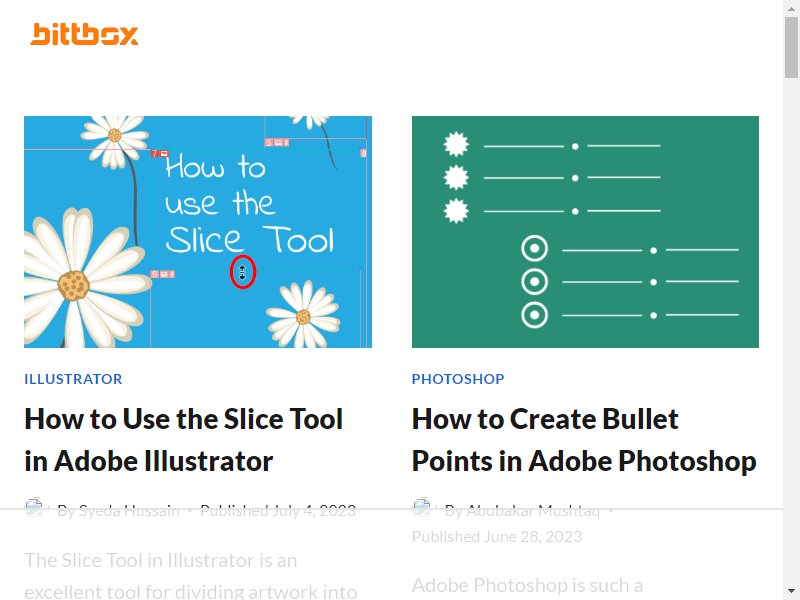This screenshot has height=600, width=800.
Task: Click the "Published June 28, 2023" text
Action: 497,537
